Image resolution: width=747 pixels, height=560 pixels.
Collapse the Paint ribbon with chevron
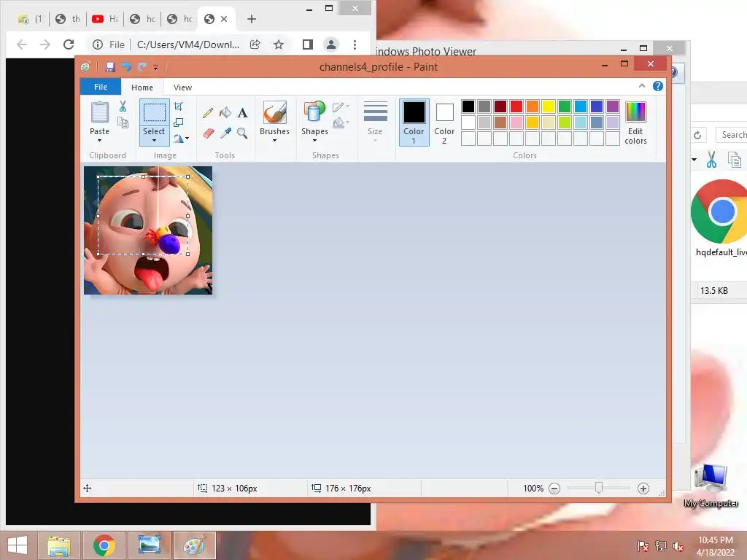click(x=642, y=86)
